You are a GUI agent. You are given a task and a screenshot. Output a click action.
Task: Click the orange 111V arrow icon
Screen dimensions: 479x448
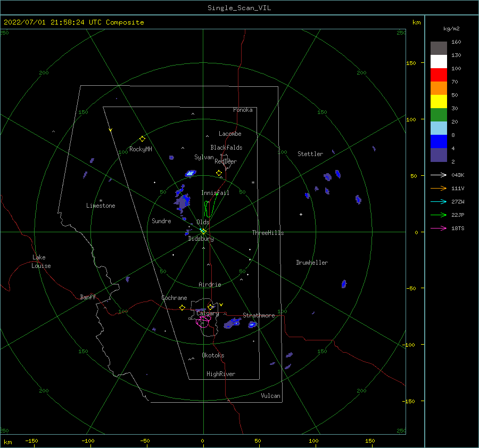pyautogui.click(x=439, y=189)
